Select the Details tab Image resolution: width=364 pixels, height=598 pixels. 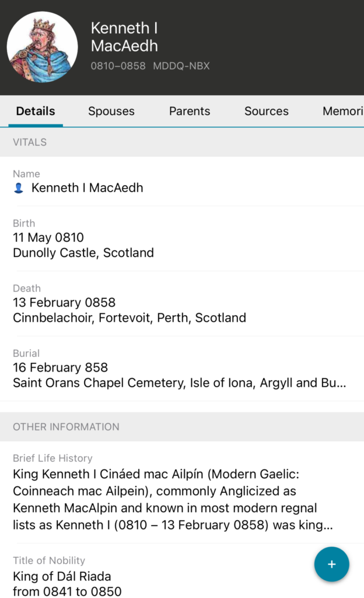36,111
